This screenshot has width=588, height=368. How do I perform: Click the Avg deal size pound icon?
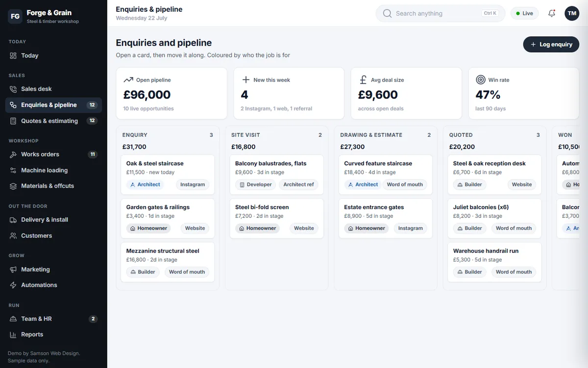(363, 79)
